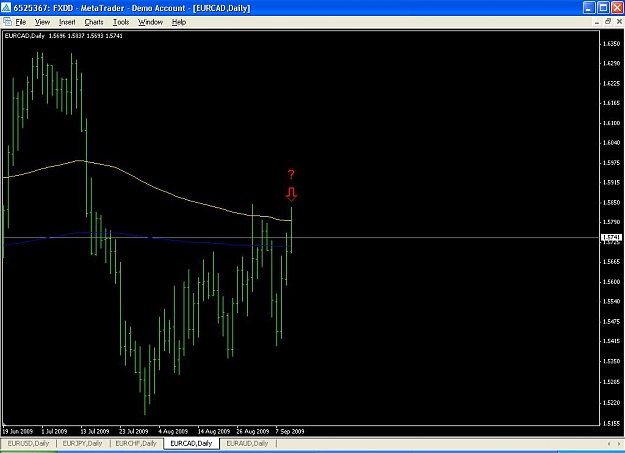Maximize the MetaTrader main window
The width and height of the screenshot is (625, 453).
pos(603,8)
